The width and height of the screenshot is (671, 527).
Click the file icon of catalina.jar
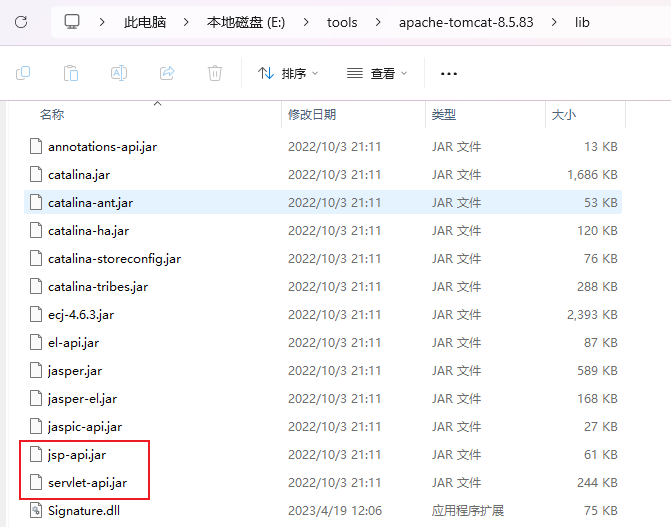point(36,174)
